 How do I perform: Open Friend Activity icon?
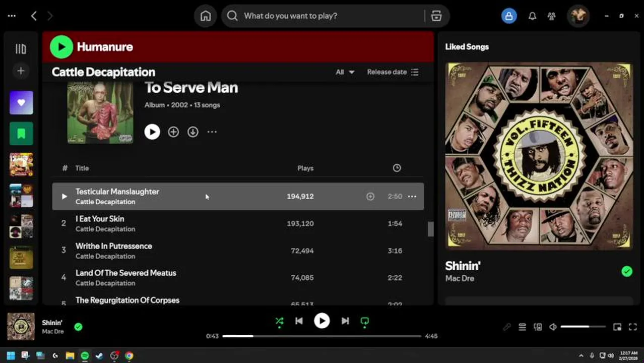pos(551,16)
